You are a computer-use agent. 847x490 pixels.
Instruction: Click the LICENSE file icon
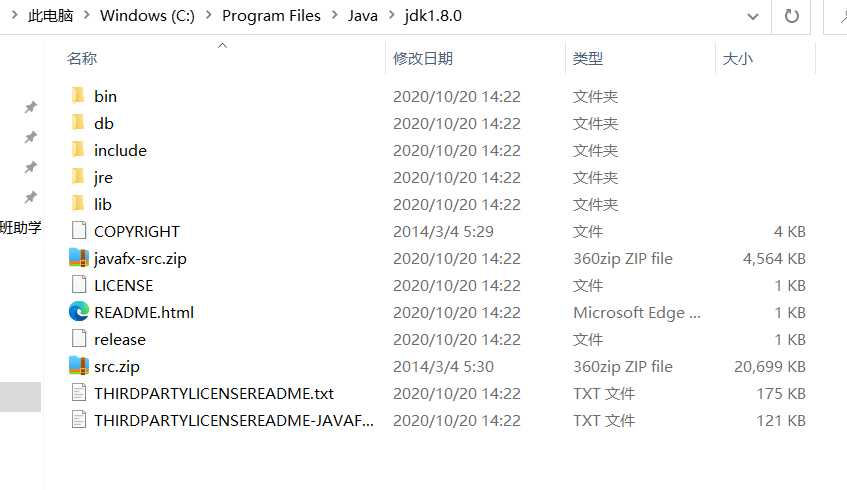tap(79, 284)
